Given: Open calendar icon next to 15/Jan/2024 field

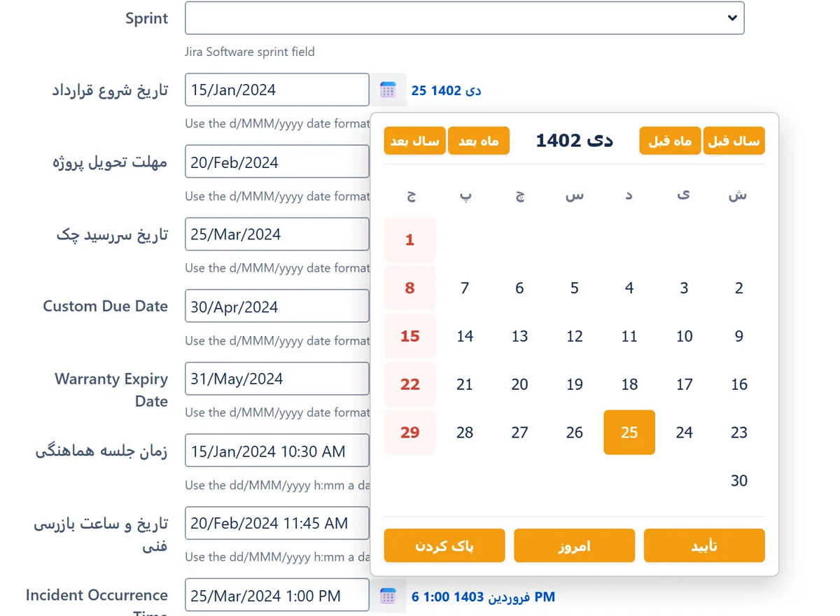Looking at the screenshot, I should tap(388, 90).
